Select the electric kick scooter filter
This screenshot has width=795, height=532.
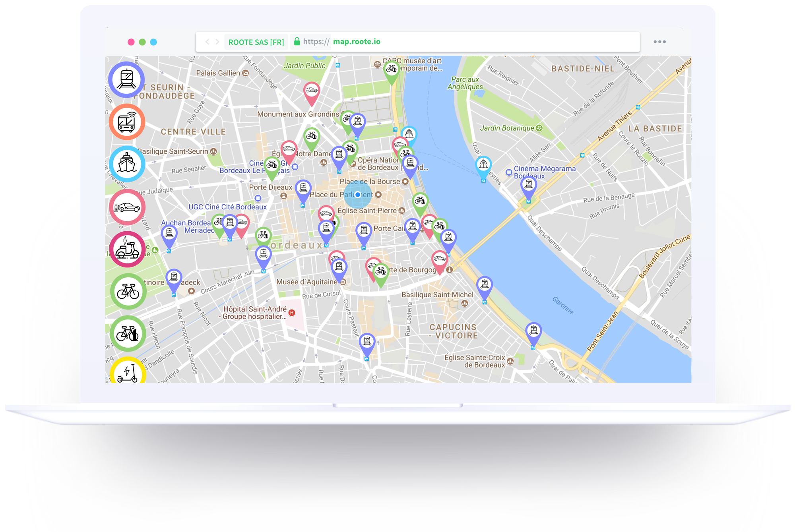pos(128,371)
